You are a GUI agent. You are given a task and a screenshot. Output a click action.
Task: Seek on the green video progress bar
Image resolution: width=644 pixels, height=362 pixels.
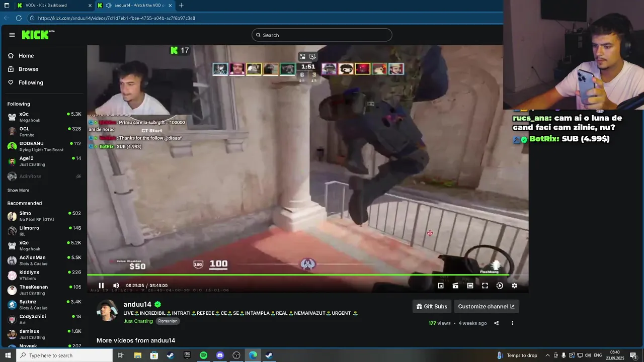(x=298, y=275)
